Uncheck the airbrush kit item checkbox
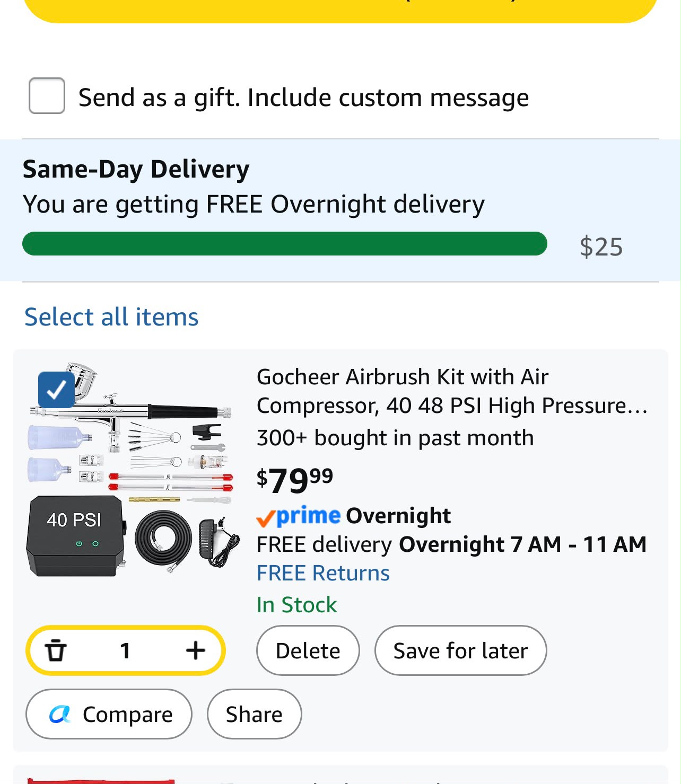This screenshot has width=681, height=784. click(x=56, y=390)
